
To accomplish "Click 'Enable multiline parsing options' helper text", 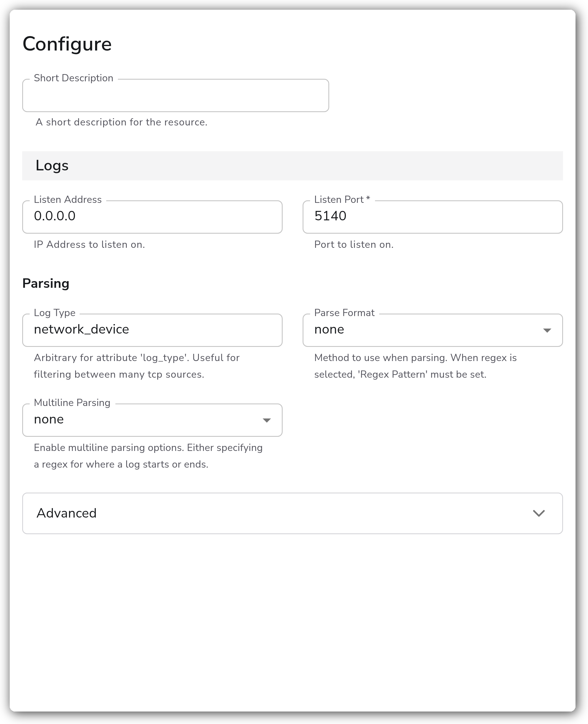I will (x=148, y=456).
